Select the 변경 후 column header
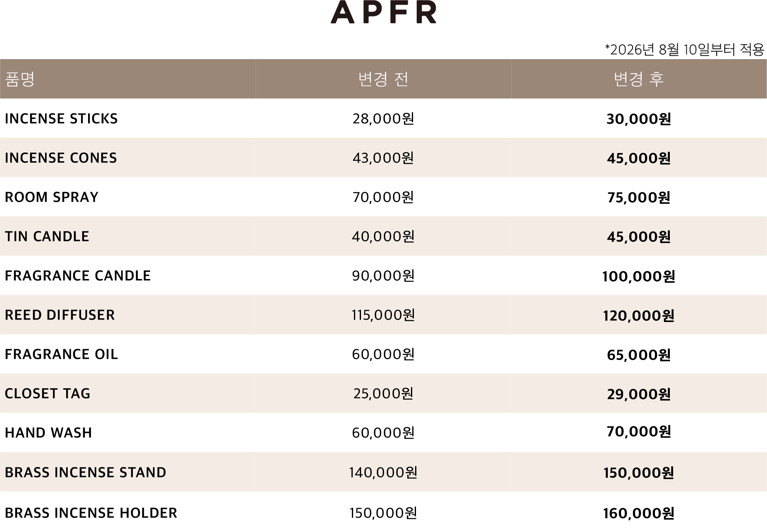Viewport: 767px width, 532px height. click(639, 79)
